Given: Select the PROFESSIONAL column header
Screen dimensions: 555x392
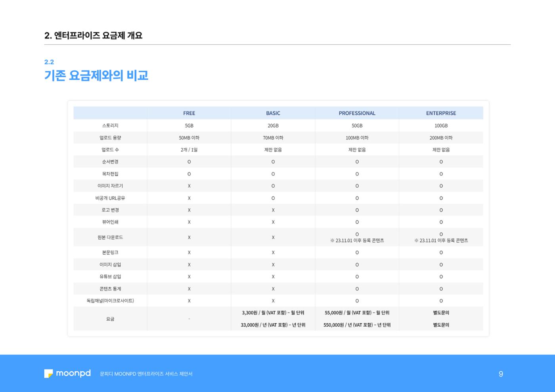Looking at the screenshot, I should 357,113.
